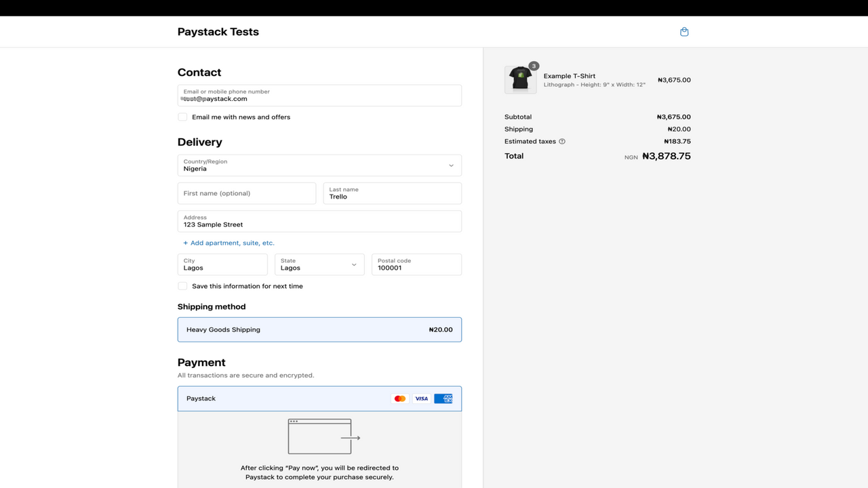Click the email or phone number field

319,96
